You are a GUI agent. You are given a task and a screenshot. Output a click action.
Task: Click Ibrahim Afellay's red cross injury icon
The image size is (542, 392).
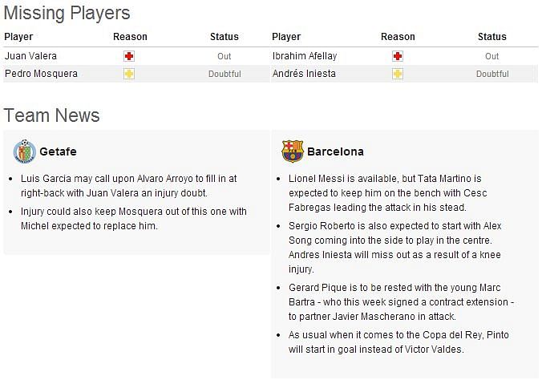(x=397, y=56)
